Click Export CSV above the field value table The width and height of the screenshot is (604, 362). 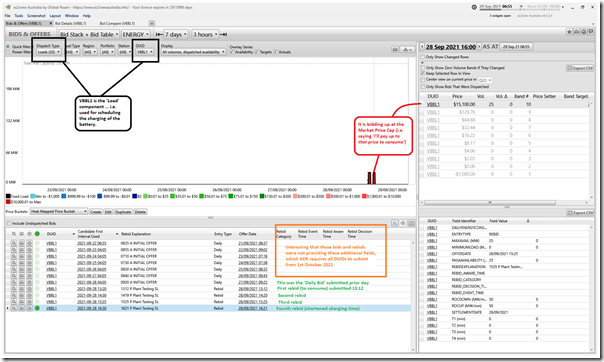pyautogui.click(x=580, y=213)
